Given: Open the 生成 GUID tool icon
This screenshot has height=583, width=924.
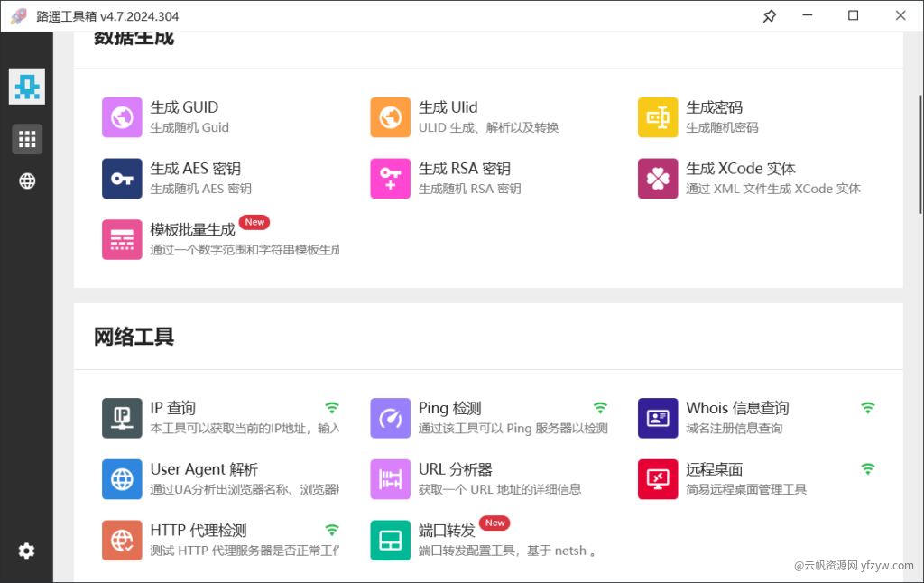Looking at the screenshot, I should tap(122, 117).
